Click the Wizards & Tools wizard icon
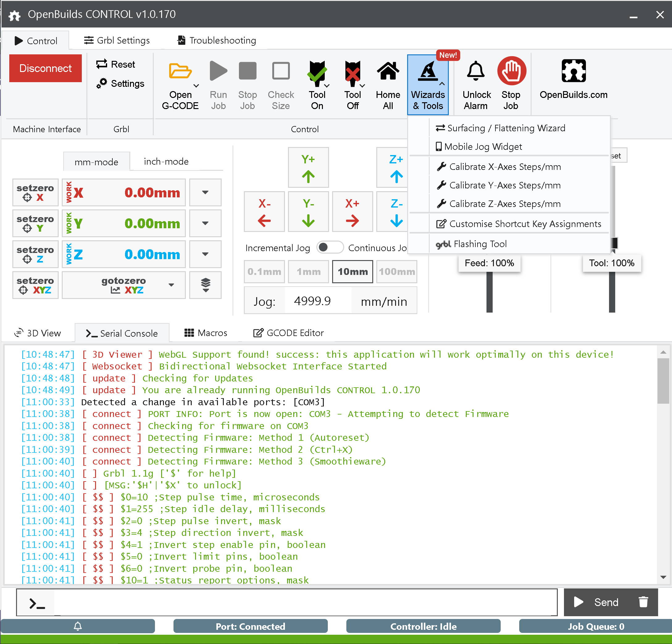 [x=428, y=71]
